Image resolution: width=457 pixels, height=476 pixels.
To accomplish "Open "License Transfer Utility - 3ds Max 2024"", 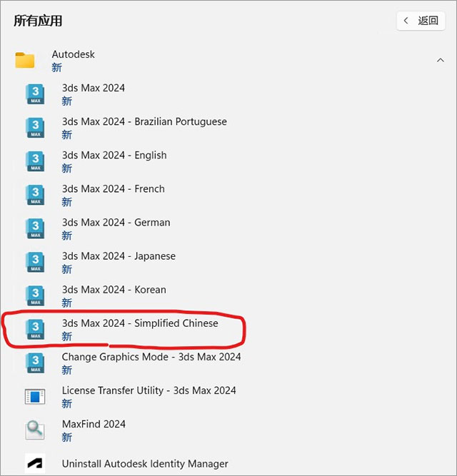I will point(149,390).
